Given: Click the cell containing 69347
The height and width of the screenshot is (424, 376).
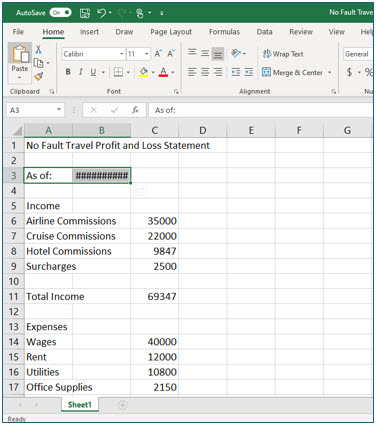Looking at the screenshot, I should pos(154,296).
